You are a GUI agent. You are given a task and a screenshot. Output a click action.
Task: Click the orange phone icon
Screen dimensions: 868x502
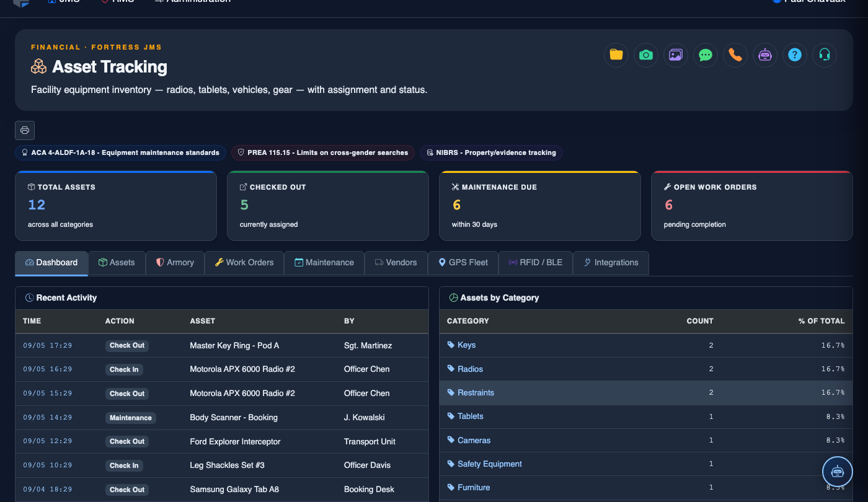click(x=735, y=55)
